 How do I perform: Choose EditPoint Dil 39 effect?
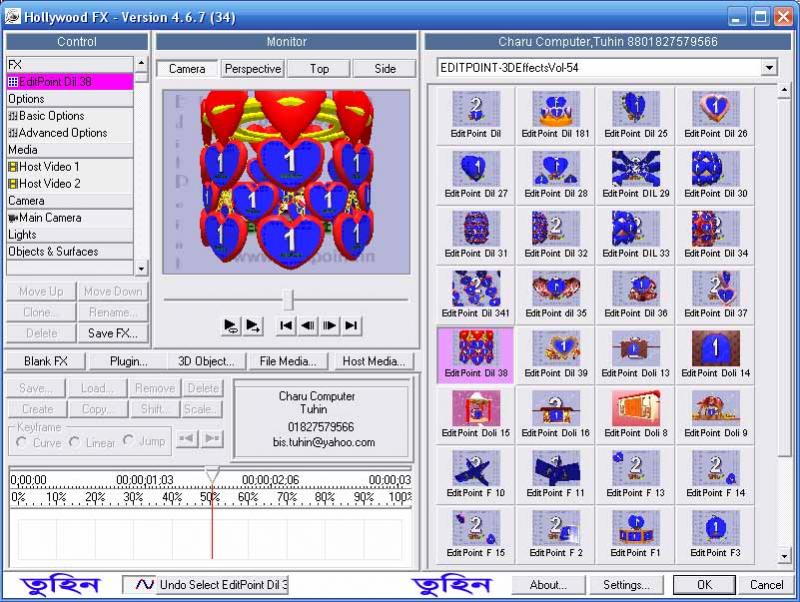point(555,355)
